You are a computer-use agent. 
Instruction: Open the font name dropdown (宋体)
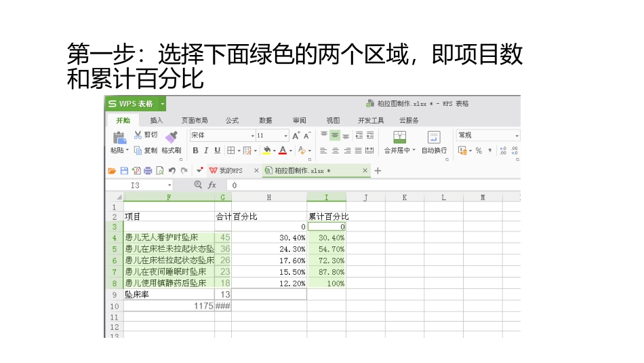(253, 136)
